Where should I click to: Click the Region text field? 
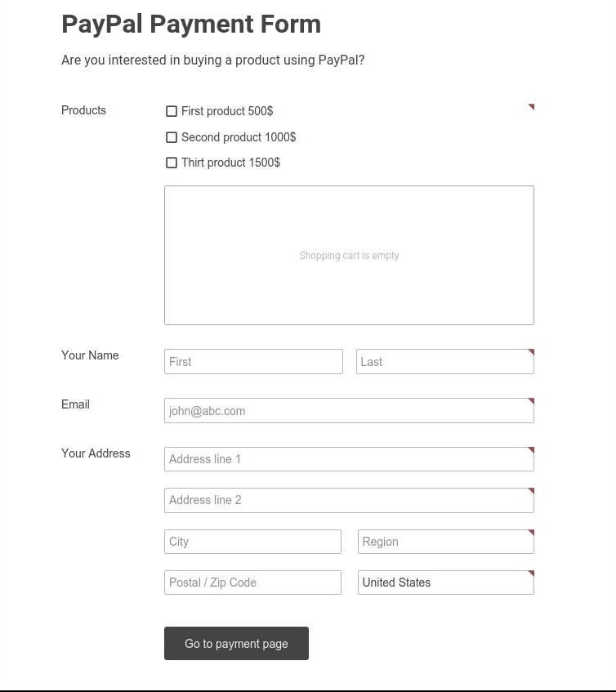(x=441, y=542)
